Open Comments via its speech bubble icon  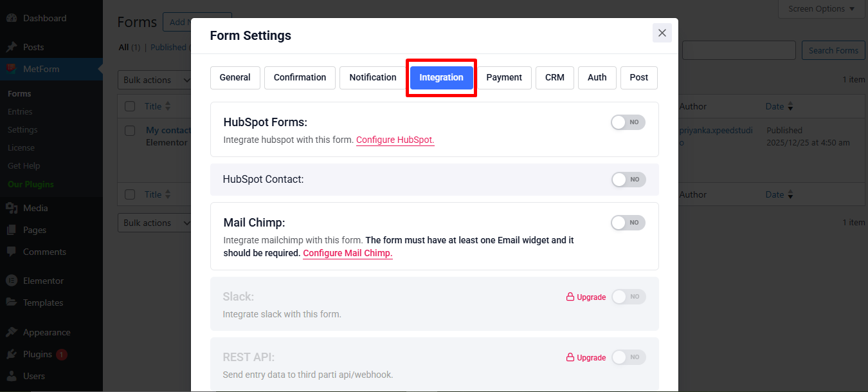click(x=14, y=251)
